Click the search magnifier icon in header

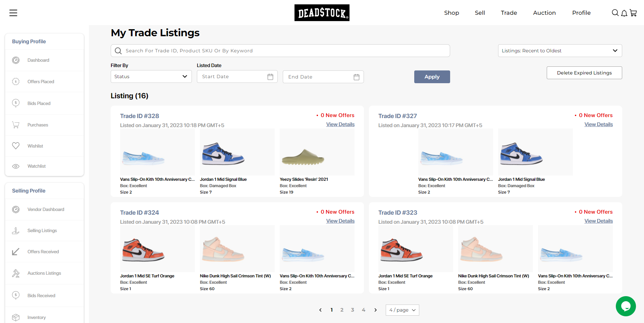tap(615, 13)
